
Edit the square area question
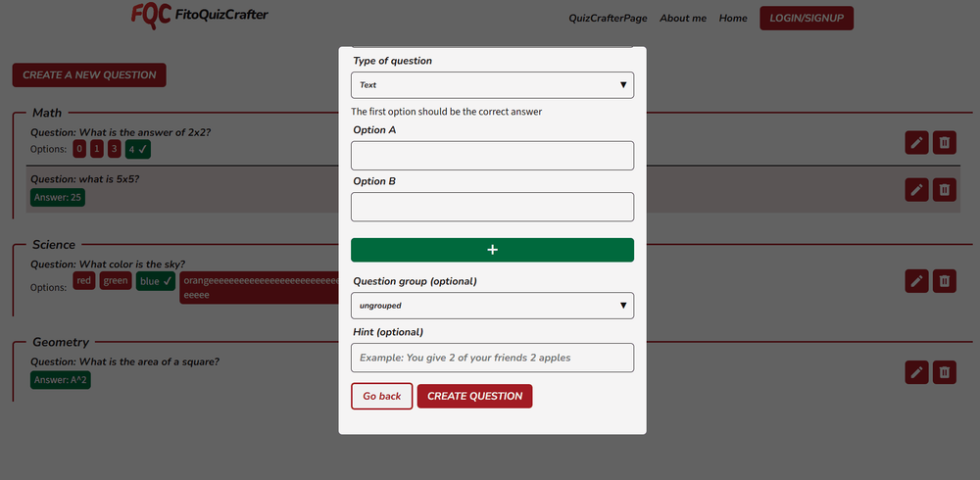[916, 372]
